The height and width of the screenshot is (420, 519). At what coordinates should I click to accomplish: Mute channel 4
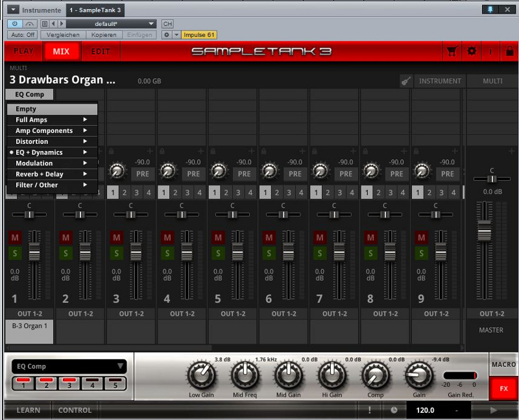(x=167, y=237)
